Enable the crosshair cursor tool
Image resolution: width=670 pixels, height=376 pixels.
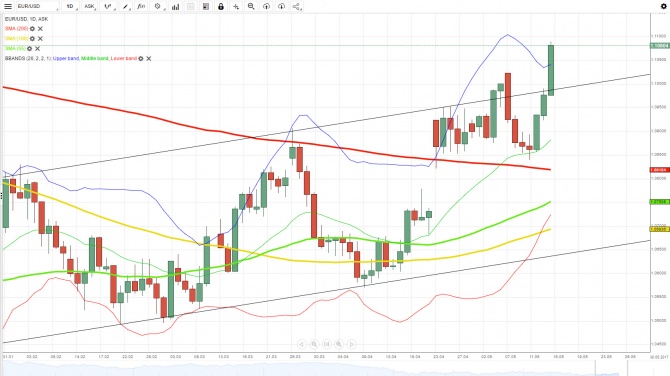(236, 6)
